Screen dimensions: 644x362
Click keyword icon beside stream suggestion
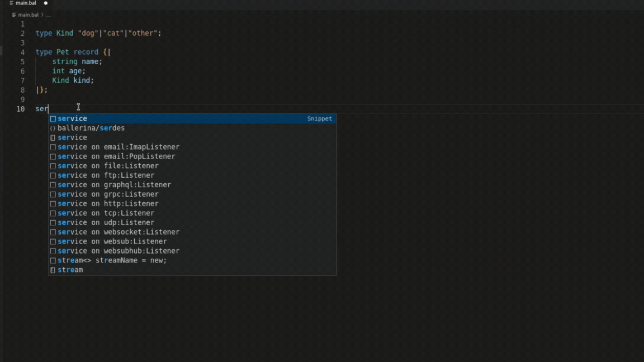tap(53, 270)
